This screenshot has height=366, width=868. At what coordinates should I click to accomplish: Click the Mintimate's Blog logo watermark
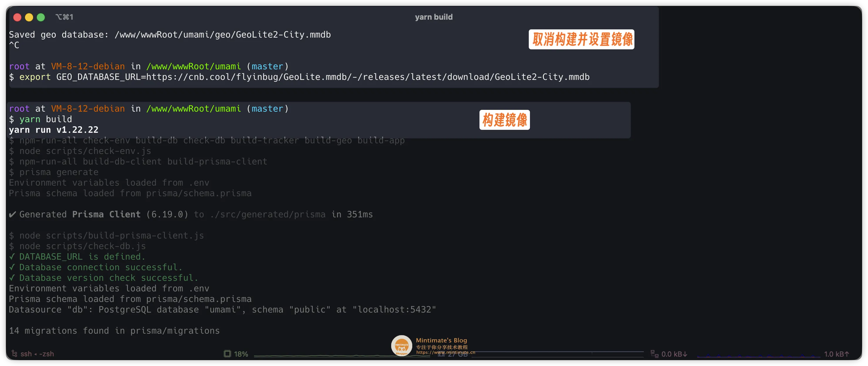[402, 345]
